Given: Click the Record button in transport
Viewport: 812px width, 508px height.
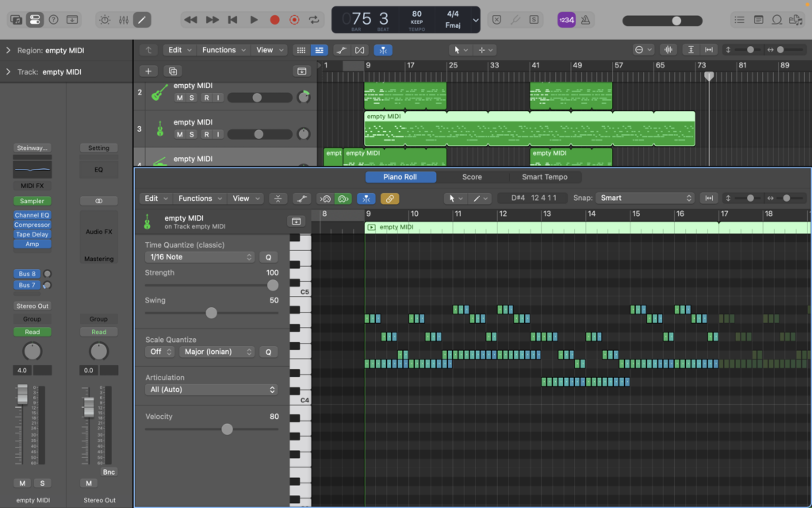Looking at the screenshot, I should click(x=274, y=19).
